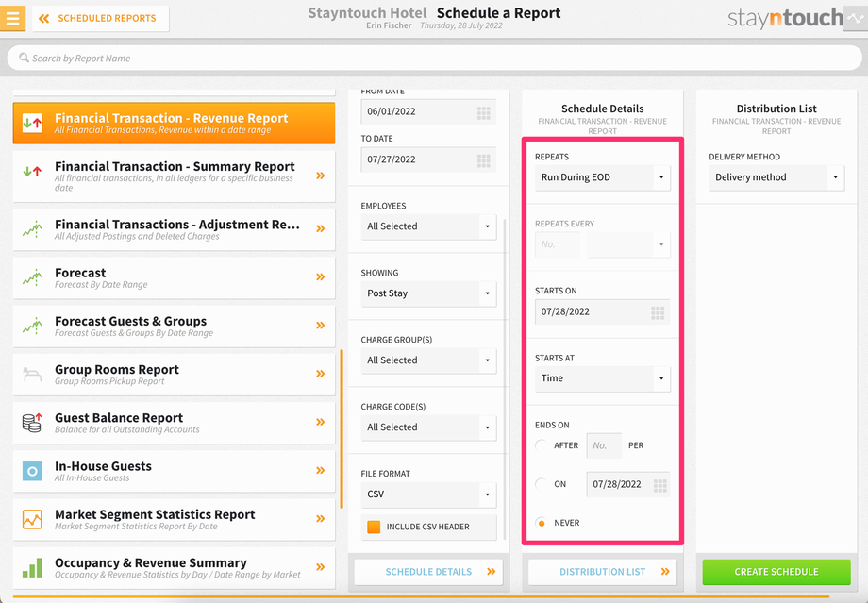Open the To Date calendar picker
868x603 pixels.
point(484,160)
